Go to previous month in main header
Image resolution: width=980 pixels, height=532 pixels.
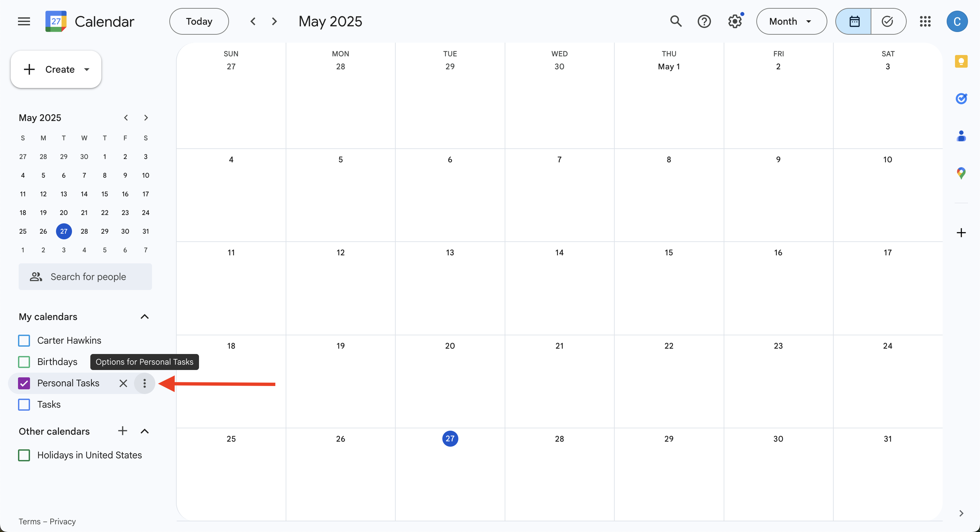coord(253,21)
